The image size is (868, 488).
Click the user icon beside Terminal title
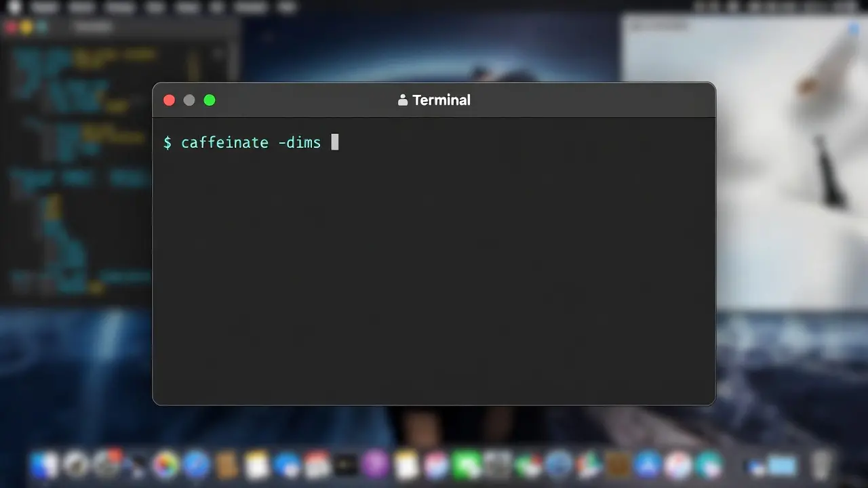point(403,100)
